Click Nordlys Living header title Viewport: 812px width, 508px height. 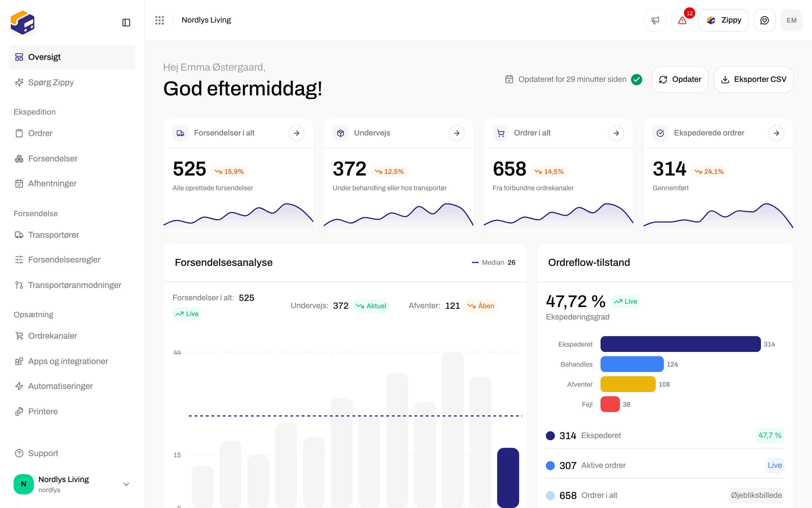pos(206,20)
